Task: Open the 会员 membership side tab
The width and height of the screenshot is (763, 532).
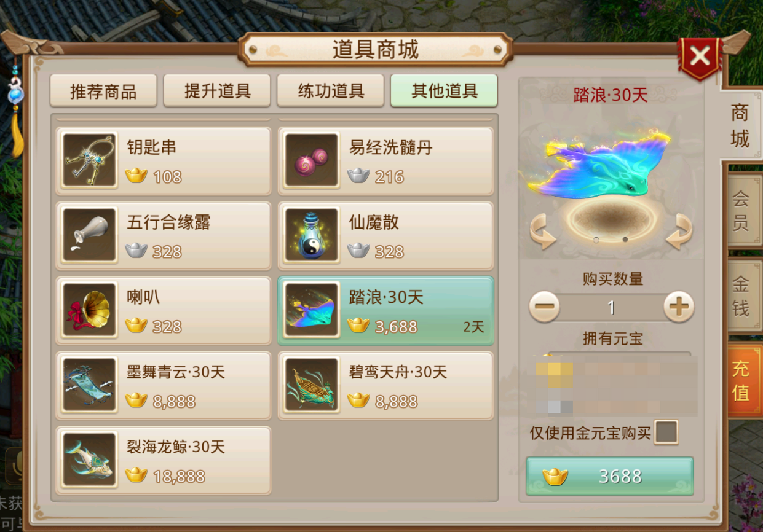Action: pos(741,210)
